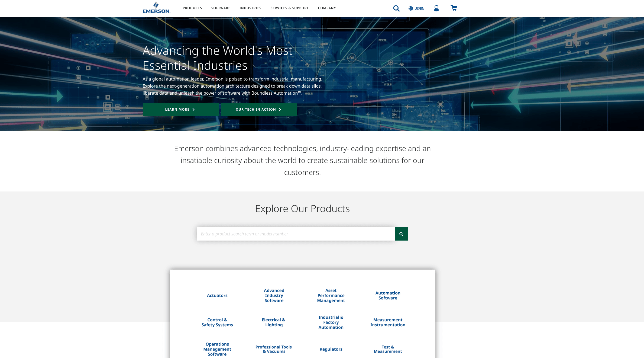
Task: Open the shopping cart icon
Action: [x=454, y=8]
